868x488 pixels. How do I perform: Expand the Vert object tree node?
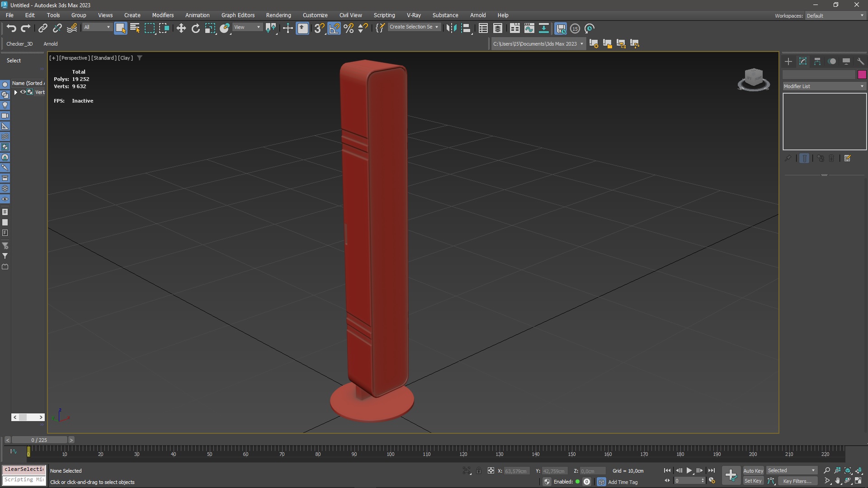click(16, 92)
